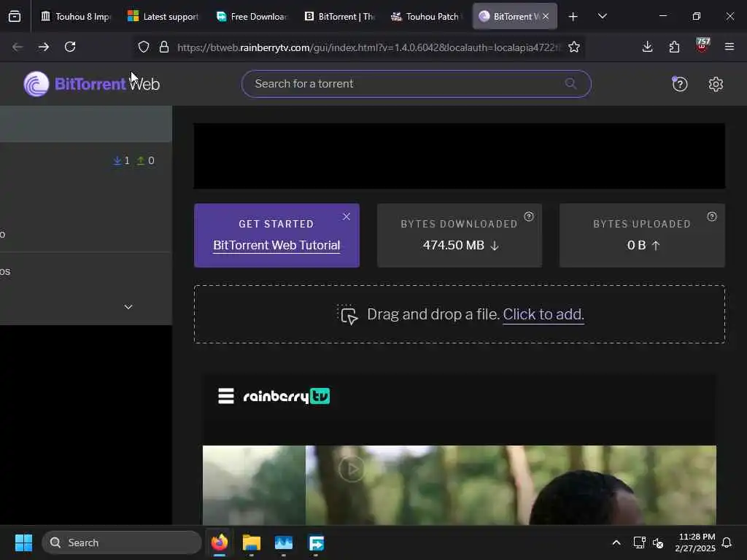View site security lock info

[x=164, y=47]
